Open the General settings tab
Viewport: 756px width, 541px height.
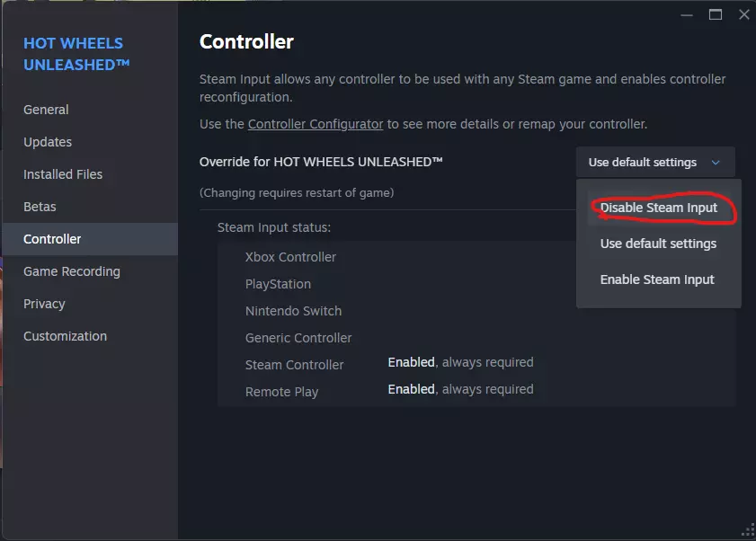point(46,110)
